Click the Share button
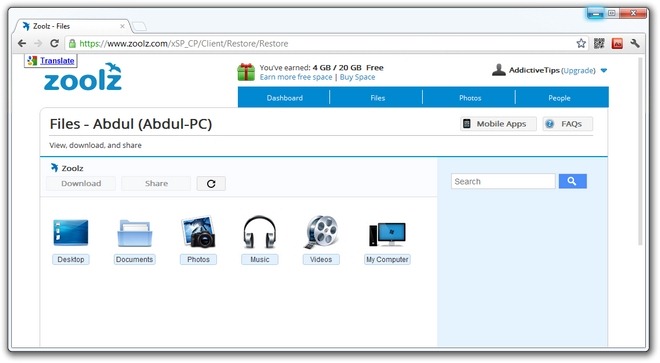Viewport: 660px width, 363px height. click(156, 184)
